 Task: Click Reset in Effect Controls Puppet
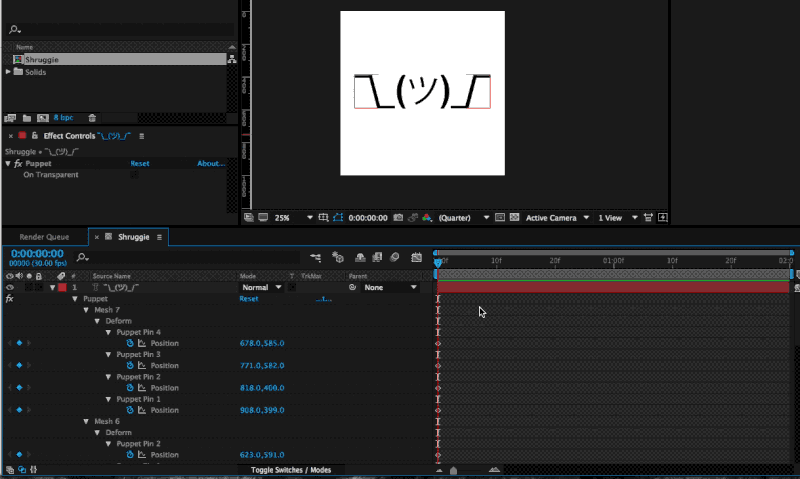[140, 163]
